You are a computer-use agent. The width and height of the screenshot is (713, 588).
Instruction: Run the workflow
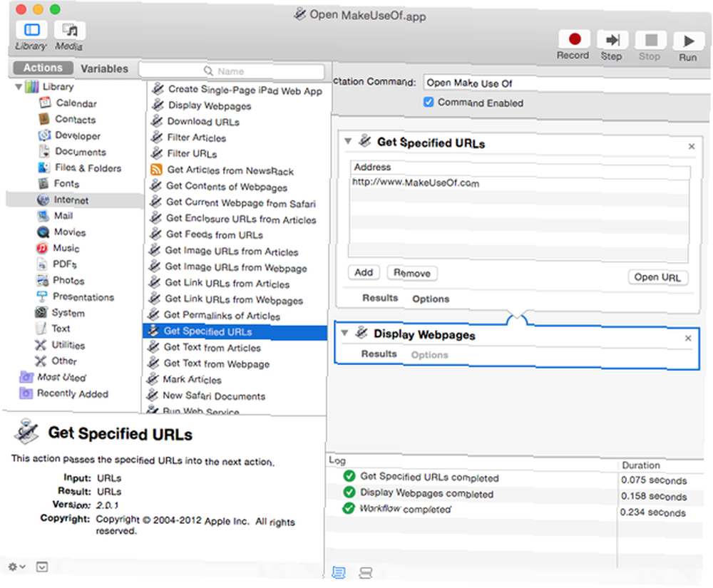689,41
